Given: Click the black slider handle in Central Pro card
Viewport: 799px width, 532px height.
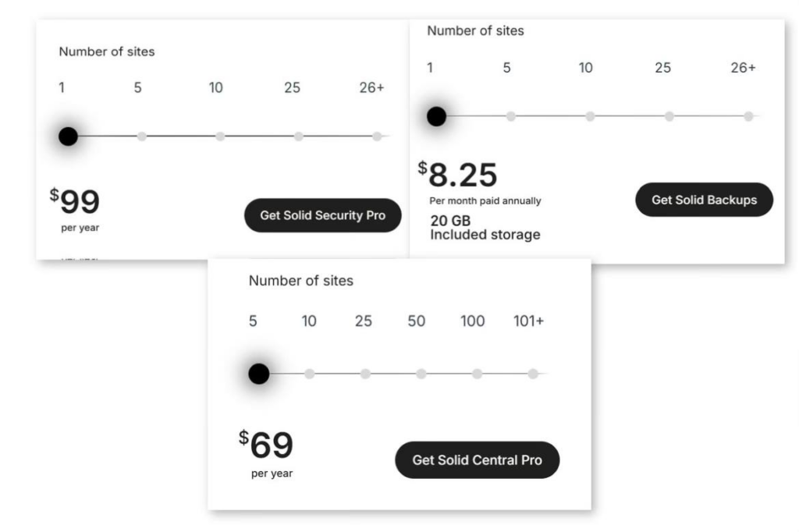Looking at the screenshot, I should pos(259,374).
